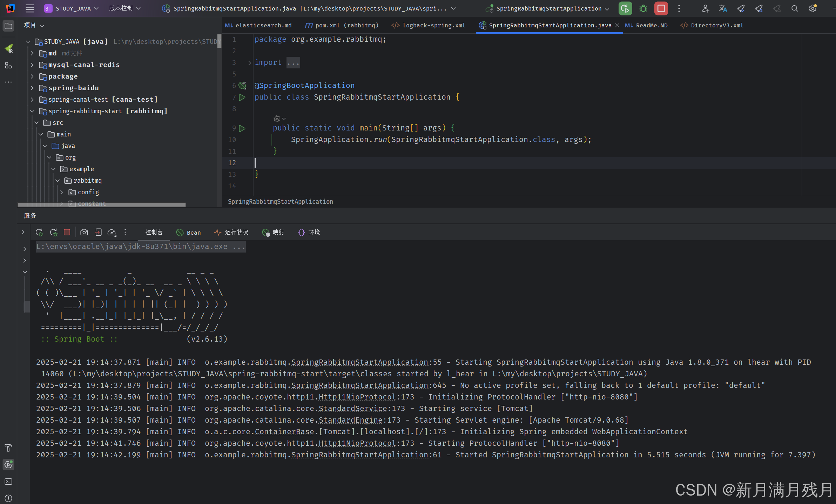The image size is (836, 504).
Task: Open Search Everywhere magnifier icon
Action: pyautogui.click(x=795, y=8)
